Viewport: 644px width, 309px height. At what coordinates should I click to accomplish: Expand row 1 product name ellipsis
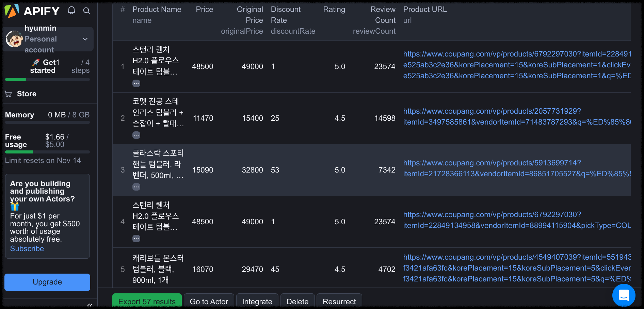(136, 83)
